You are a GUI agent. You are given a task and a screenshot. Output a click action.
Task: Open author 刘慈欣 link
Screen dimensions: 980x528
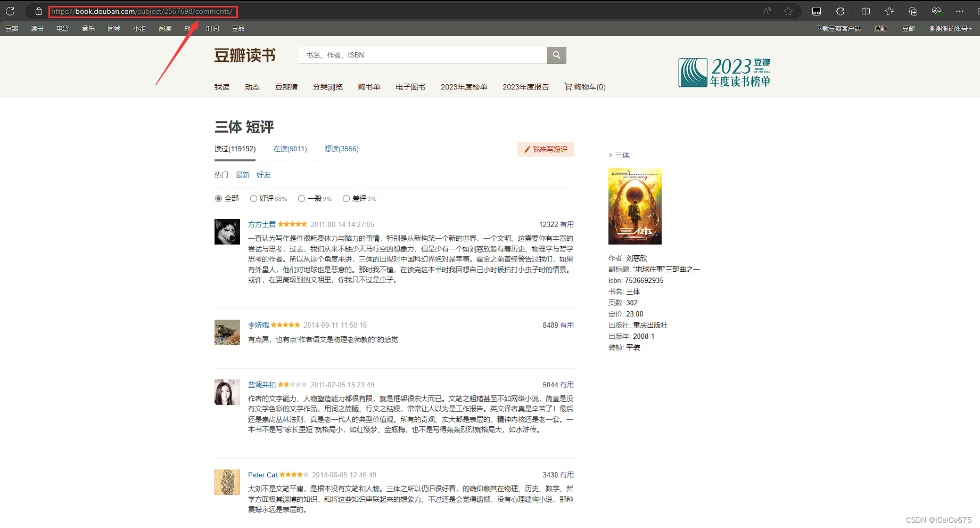(x=637, y=258)
